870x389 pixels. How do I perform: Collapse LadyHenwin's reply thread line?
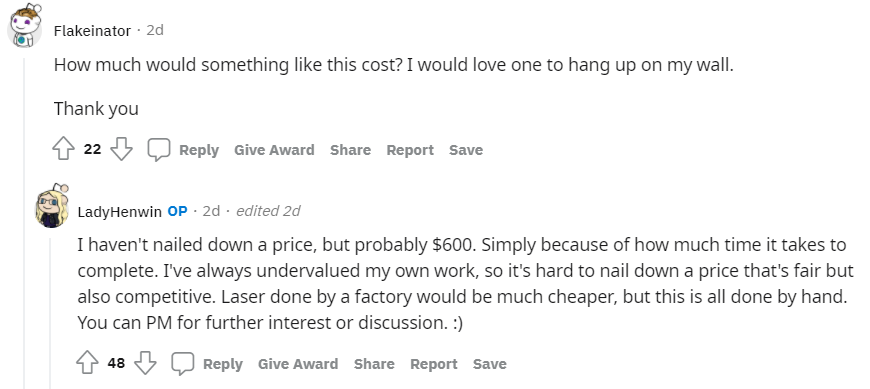[50, 313]
